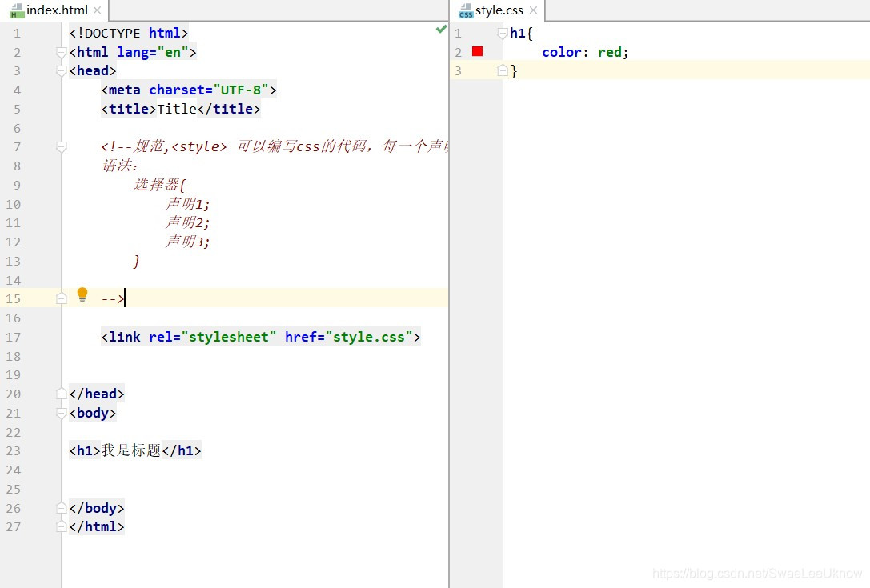Click the 声明2; comment line
The height and width of the screenshot is (588, 870).
tap(187, 223)
